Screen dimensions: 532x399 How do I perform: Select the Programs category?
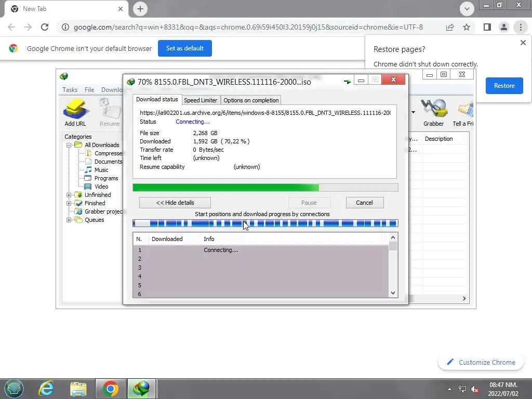click(x=101, y=178)
